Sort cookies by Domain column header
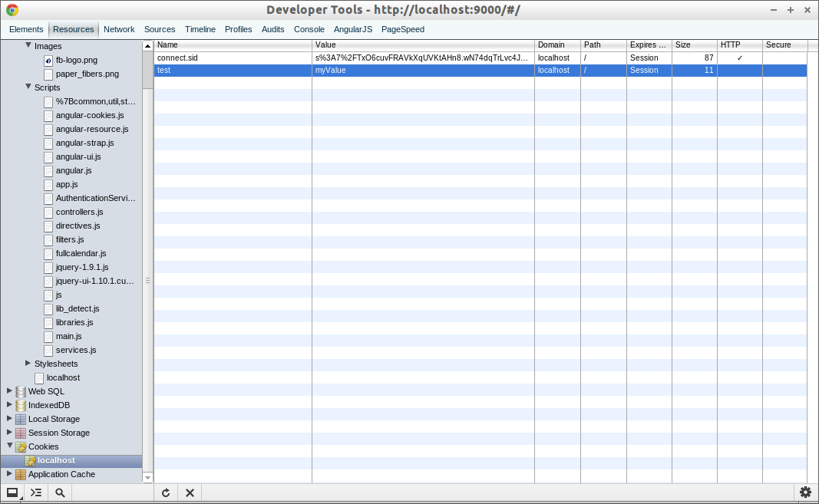Screen dimensions: 819x504 coord(557,45)
